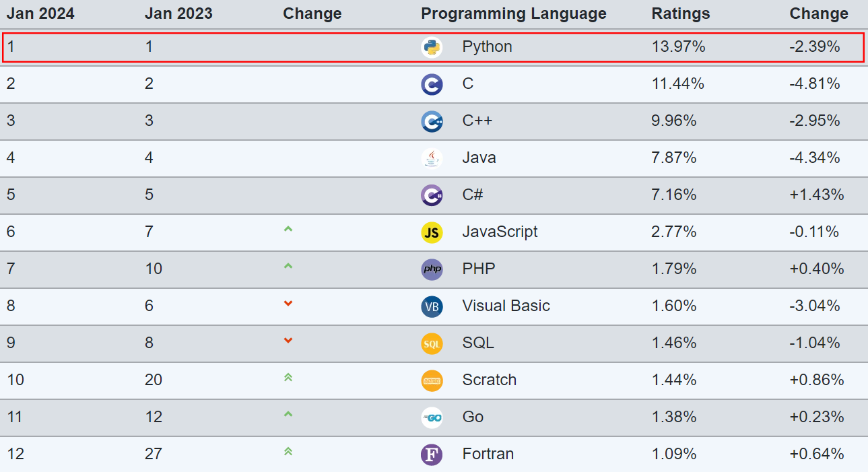Click the 11.44% rating for C
868x472 pixels.
678,84
